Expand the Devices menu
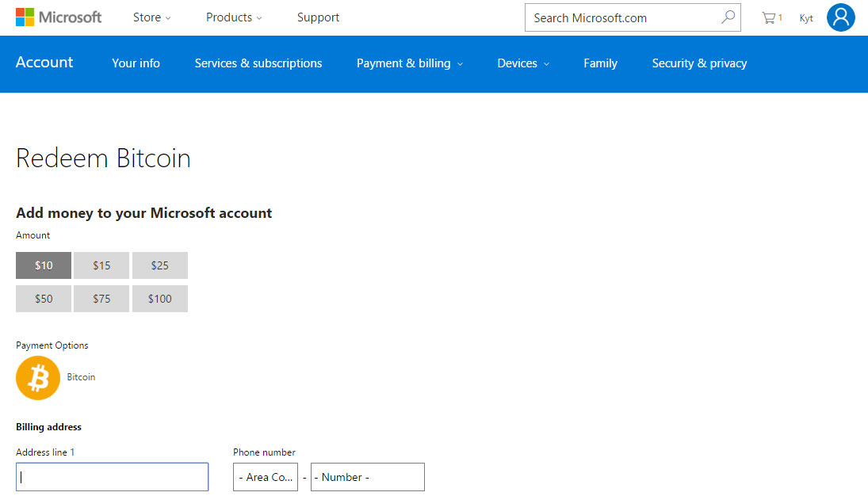This screenshot has width=868, height=496. (523, 63)
